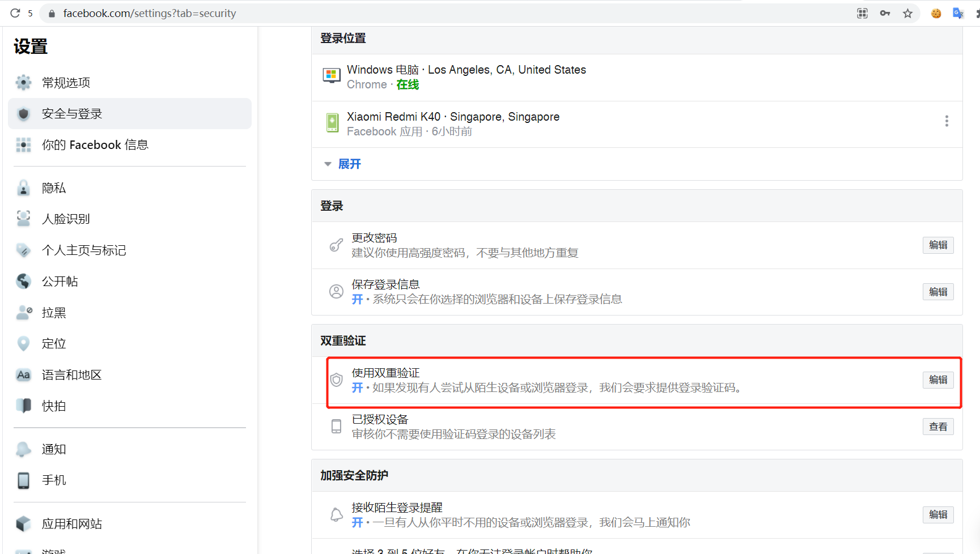980x554 pixels.
Task: Click the Windows 电脑 Los Angeles login entry
Action: pos(637,78)
